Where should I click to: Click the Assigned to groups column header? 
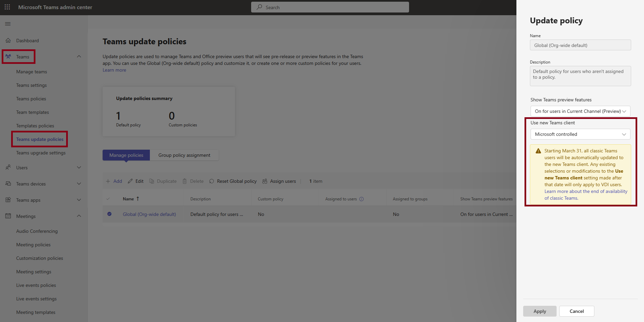410,199
